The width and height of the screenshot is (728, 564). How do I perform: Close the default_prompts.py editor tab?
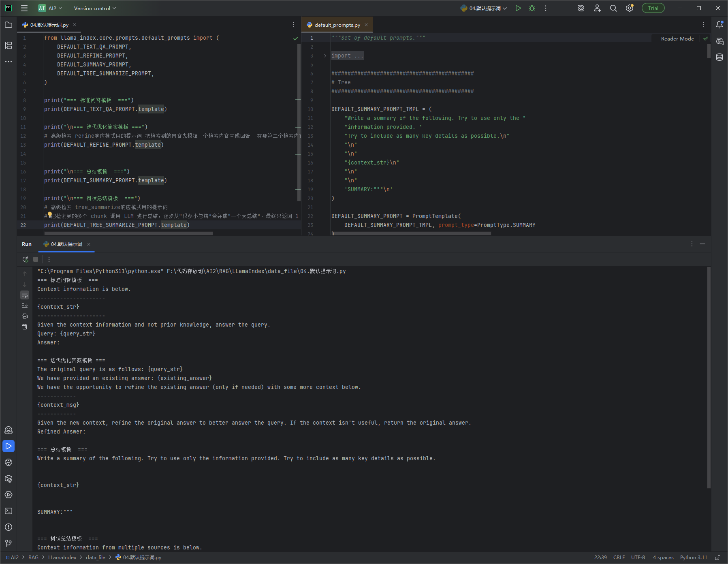pos(366,25)
